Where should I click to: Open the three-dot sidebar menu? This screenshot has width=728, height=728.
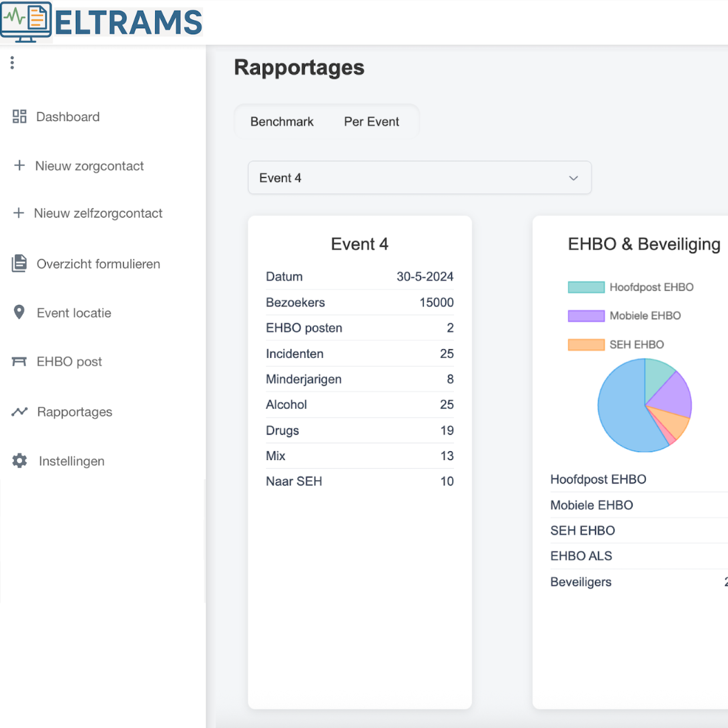click(x=12, y=63)
